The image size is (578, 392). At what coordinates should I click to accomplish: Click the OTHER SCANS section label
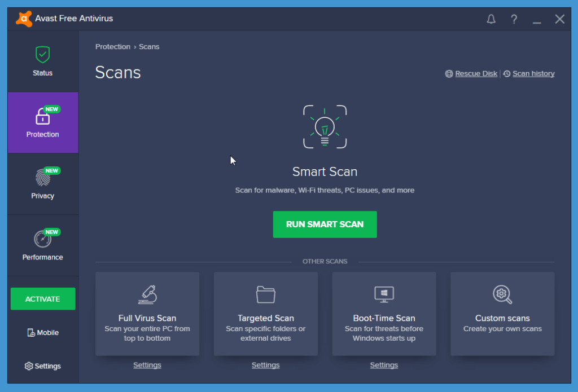tap(325, 261)
